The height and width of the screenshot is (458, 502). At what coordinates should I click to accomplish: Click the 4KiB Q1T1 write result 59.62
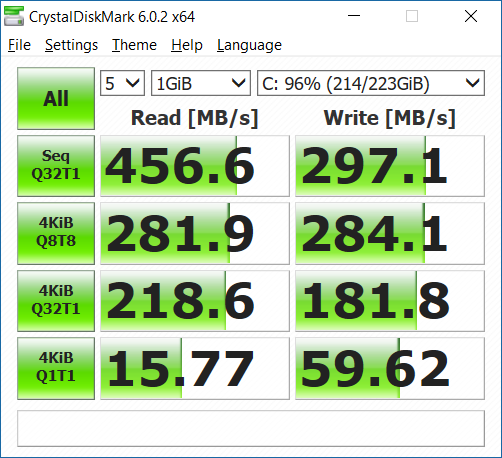(x=390, y=368)
